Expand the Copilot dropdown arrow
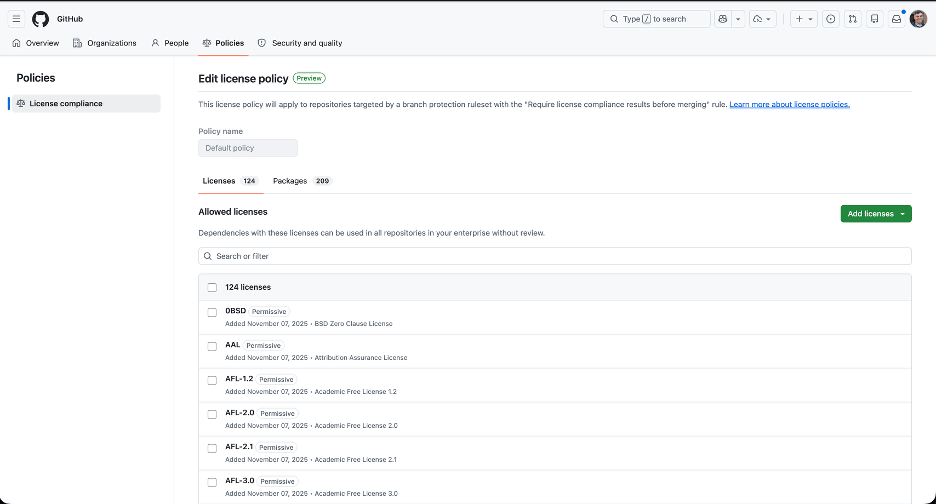 coord(738,19)
